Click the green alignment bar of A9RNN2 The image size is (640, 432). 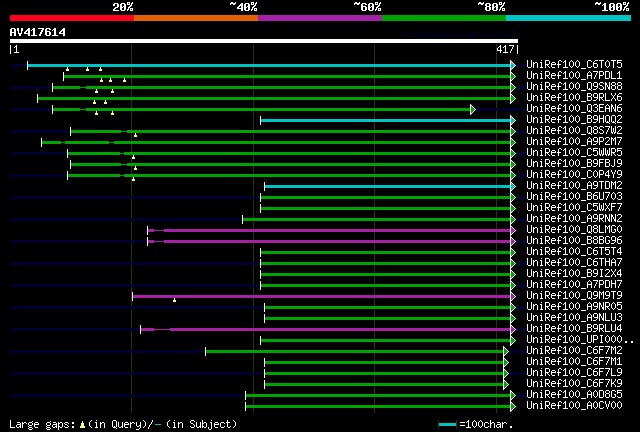click(377, 220)
